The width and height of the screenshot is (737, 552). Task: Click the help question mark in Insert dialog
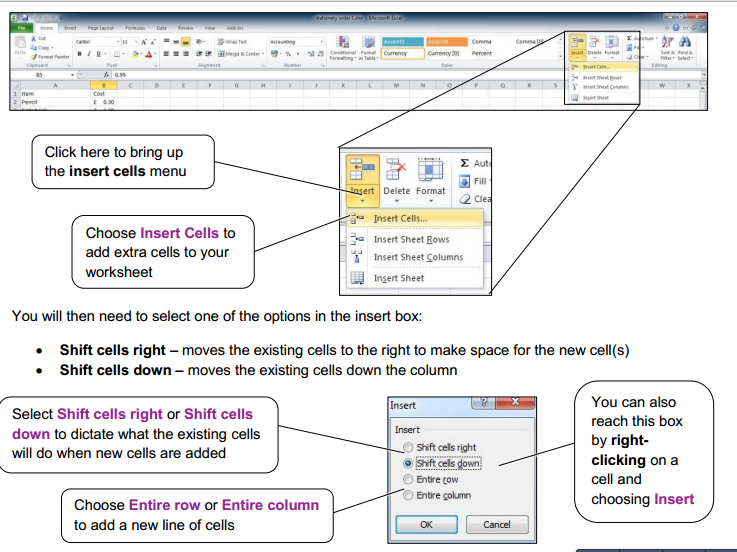click(482, 405)
